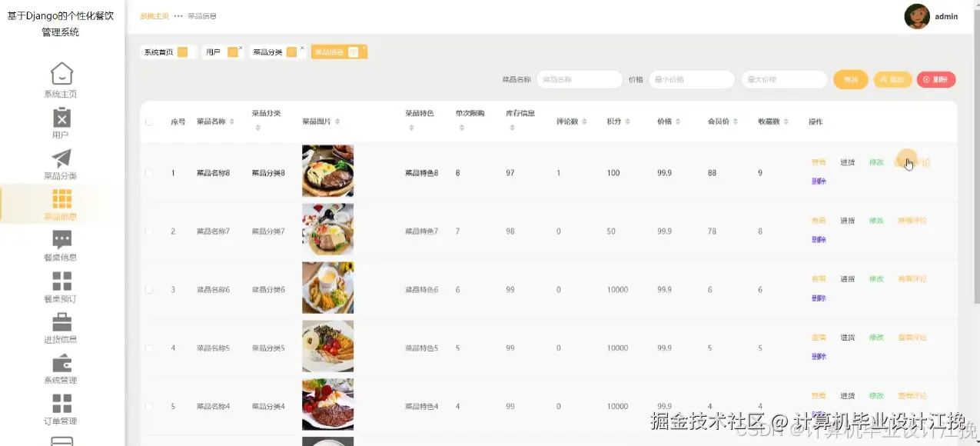Click 修改 for row 菜品名称7
Image resolution: width=980 pixels, height=446 pixels.
876,221
